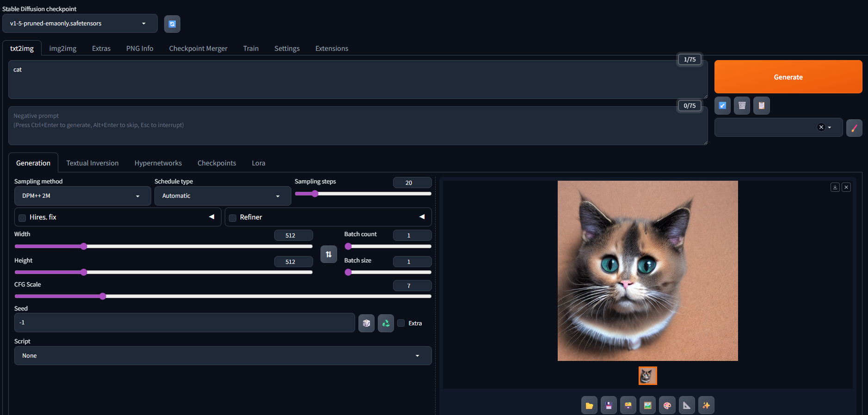Open the styles dropdown
This screenshot has width=868, height=415.
(779, 128)
